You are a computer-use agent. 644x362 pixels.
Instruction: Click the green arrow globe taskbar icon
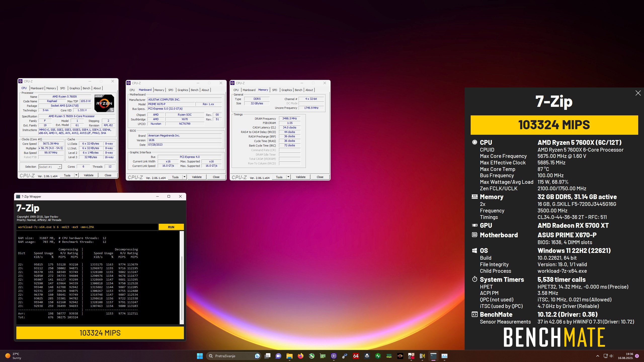312,356
